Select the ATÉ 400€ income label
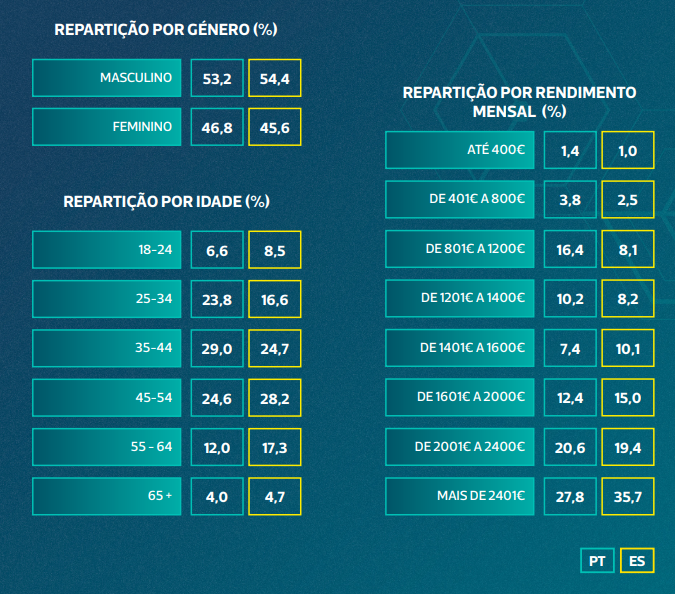 coord(460,150)
